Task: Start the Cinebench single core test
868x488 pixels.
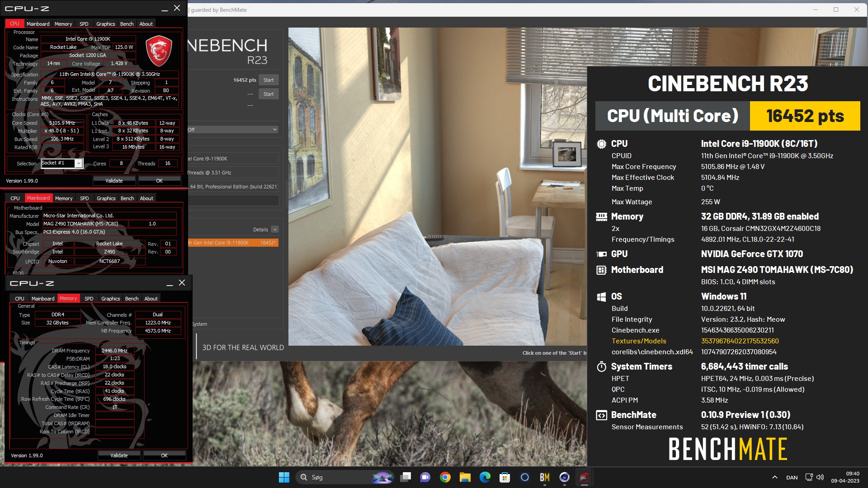Action: click(269, 94)
